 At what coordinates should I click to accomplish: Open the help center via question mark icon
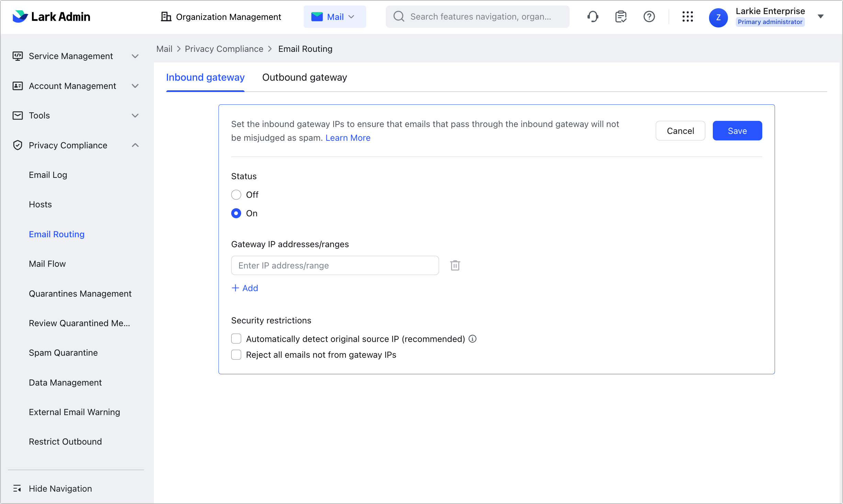649,16
